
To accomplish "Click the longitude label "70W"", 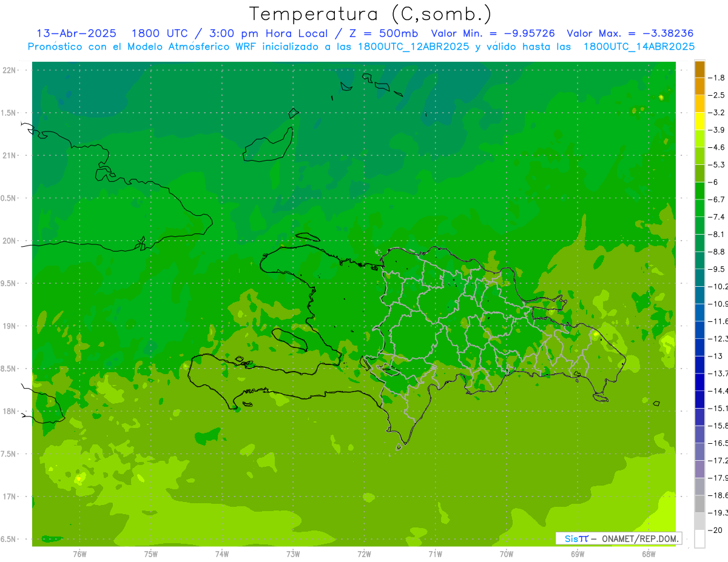I will [x=507, y=554].
